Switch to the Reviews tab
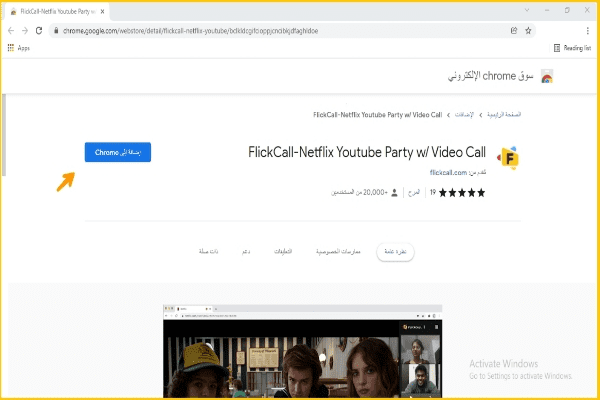The width and height of the screenshot is (600, 400). [x=283, y=251]
